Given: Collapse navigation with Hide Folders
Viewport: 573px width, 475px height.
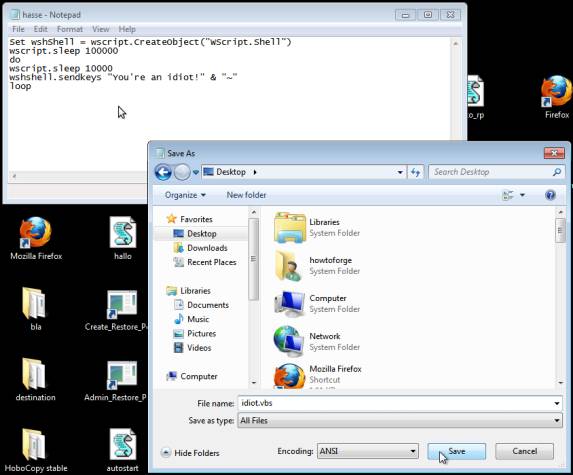Looking at the screenshot, I should pyautogui.click(x=190, y=453).
